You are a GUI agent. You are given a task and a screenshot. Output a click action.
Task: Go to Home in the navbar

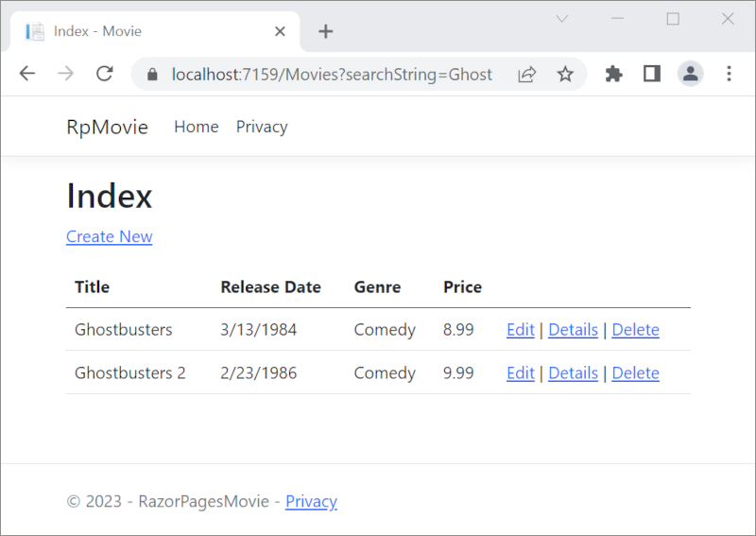point(196,127)
